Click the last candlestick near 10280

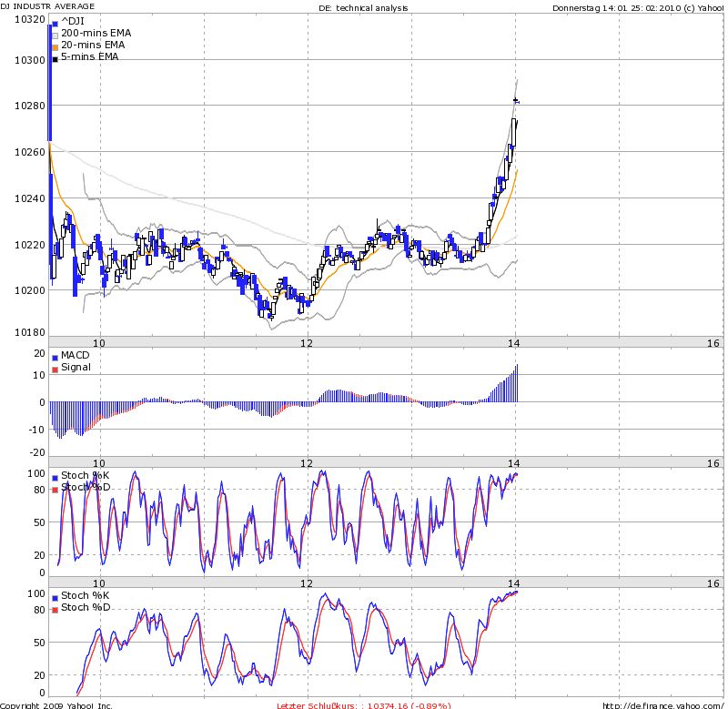(516, 101)
